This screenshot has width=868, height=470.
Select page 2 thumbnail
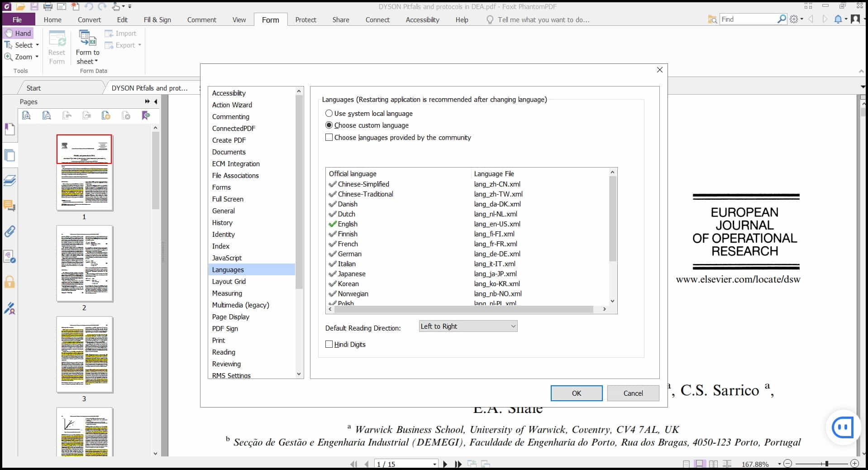pyautogui.click(x=85, y=264)
